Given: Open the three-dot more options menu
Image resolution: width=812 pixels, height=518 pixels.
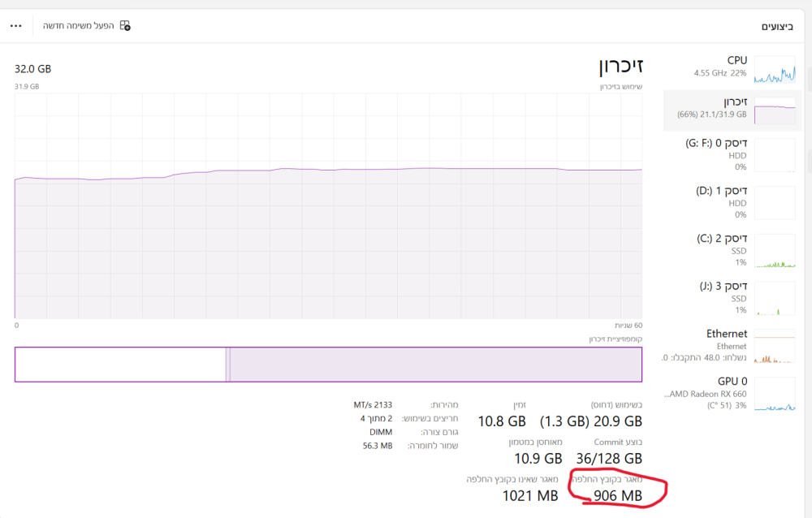Looking at the screenshot, I should pyautogui.click(x=16, y=26).
